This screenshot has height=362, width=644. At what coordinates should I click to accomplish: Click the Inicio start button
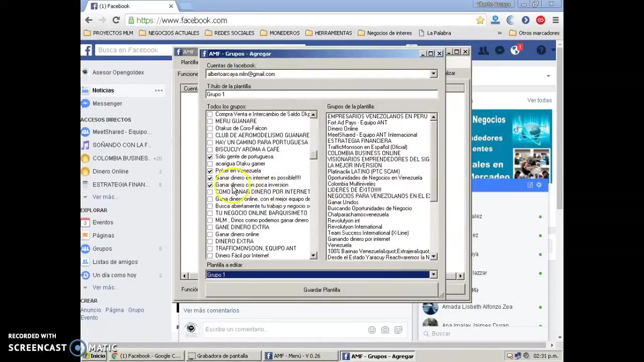[94, 356]
